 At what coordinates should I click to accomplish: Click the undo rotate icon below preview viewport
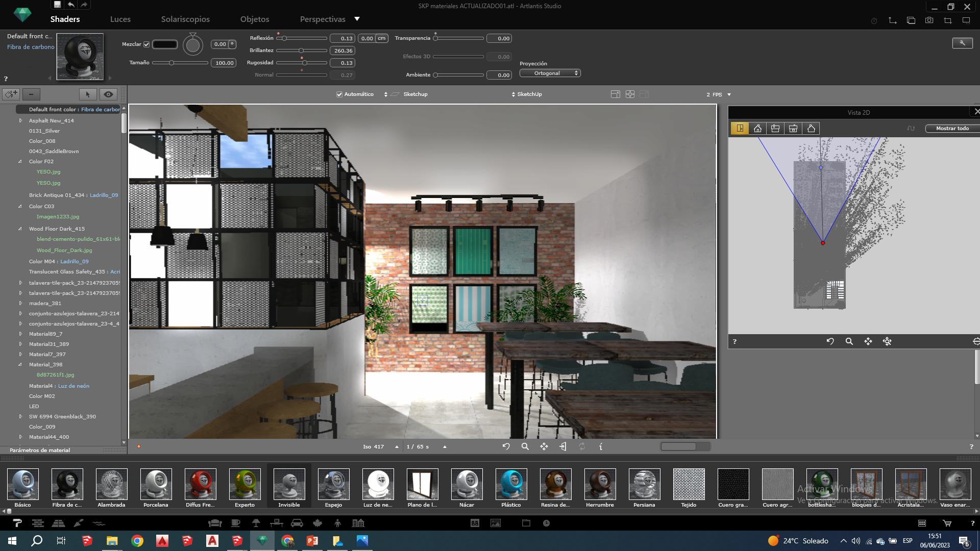[x=506, y=446]
